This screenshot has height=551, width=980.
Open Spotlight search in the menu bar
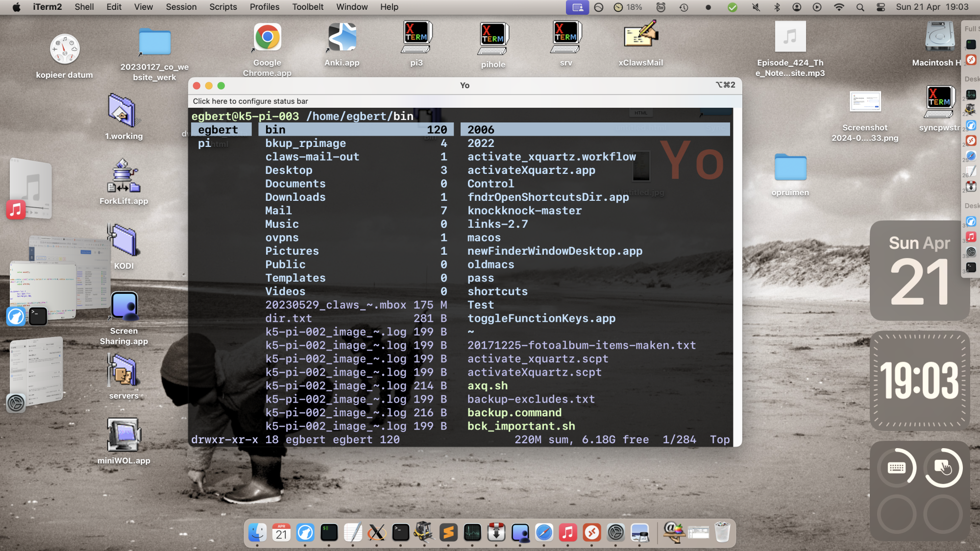pyautogui.click(x=860, y=7)
